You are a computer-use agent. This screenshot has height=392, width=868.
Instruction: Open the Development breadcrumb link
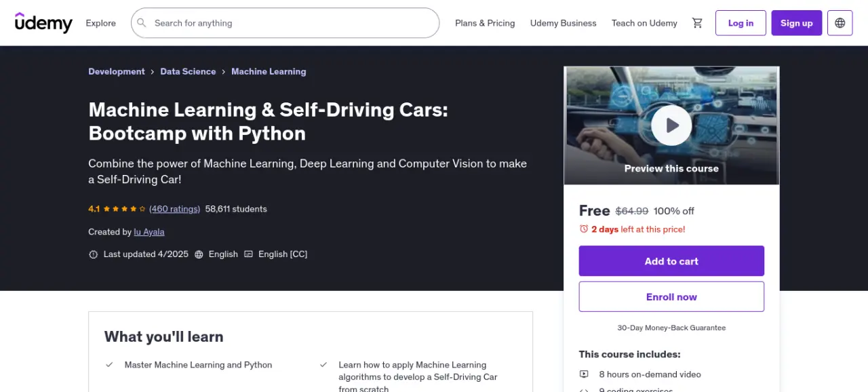117,72
